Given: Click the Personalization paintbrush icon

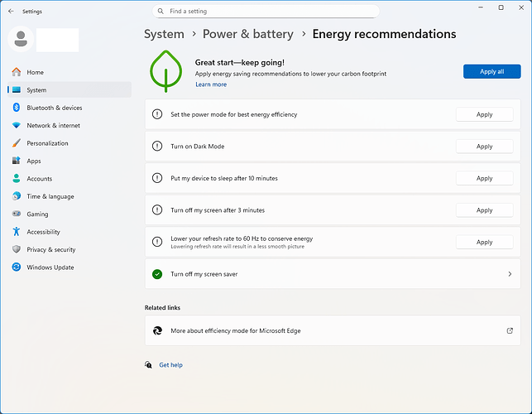Looking at the screenshot, I should 17,143.
